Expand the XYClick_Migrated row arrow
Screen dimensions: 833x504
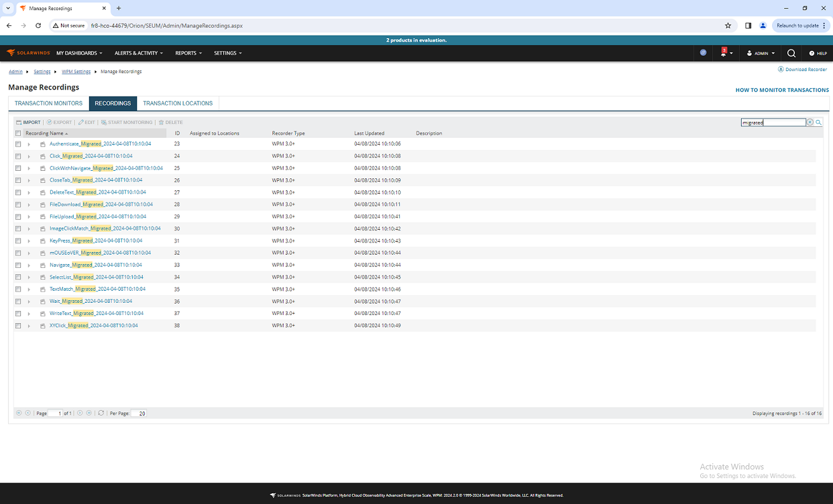29,325
